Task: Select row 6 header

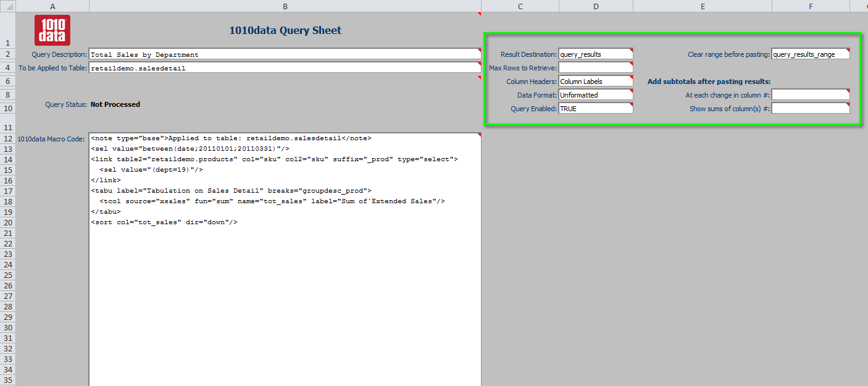Action: point(7,82)
